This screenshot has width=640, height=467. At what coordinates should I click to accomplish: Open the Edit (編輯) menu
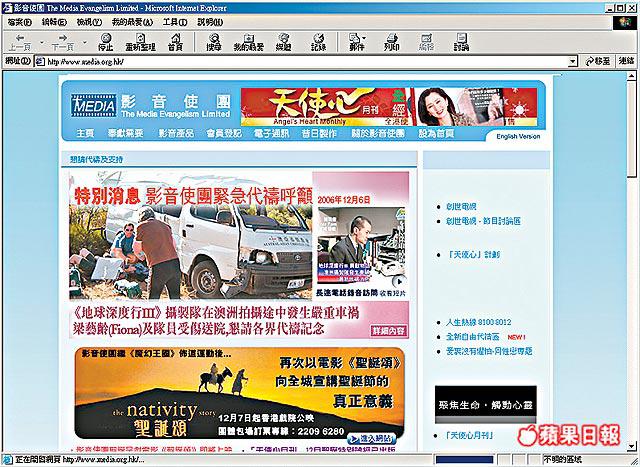[54, 22]
